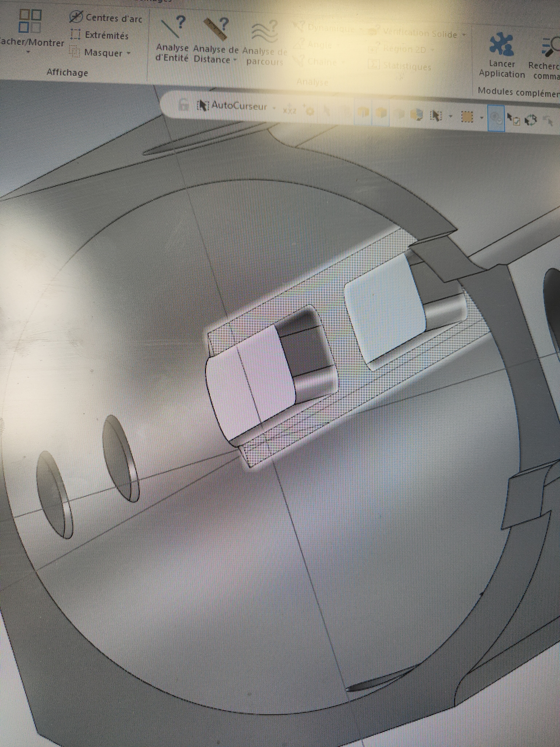The height and width of the screenshot is (747, 560).
Task: Expand the Région 2D dropdown arrow
Action: 432,50
